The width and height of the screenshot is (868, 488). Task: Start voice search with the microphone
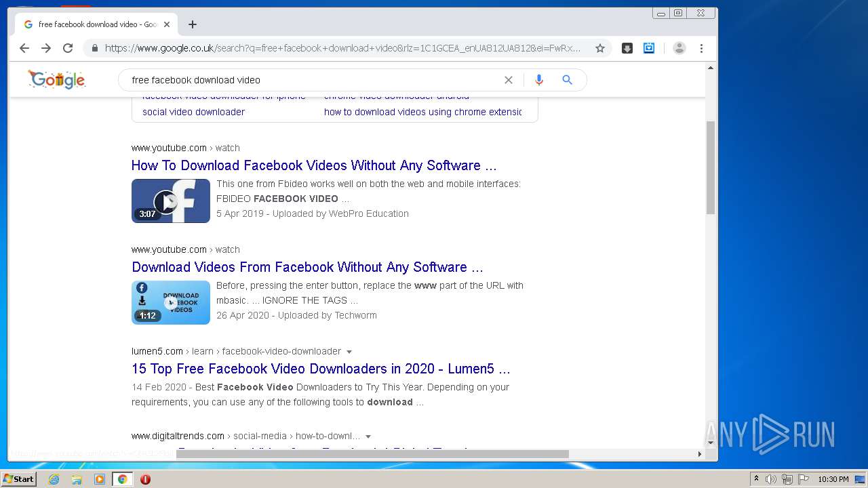[539, 80]
